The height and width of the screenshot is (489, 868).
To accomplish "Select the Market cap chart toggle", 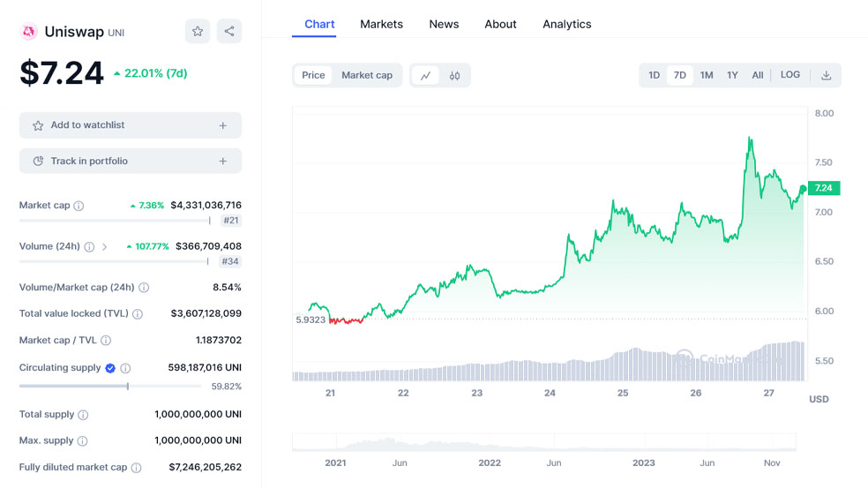I will [x=367, y=76].
